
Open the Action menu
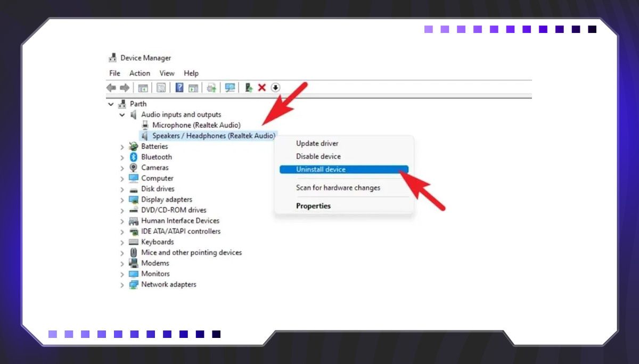tap(140, 73)
